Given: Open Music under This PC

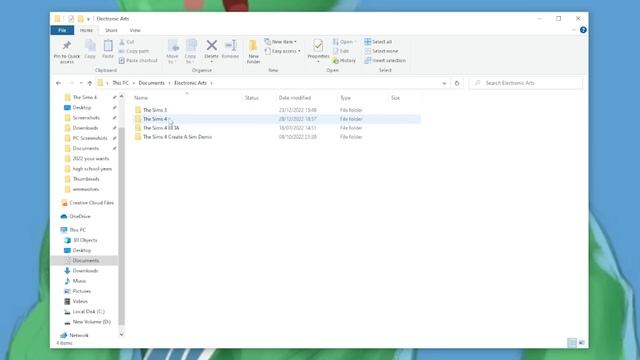Looking at the screenshot, I should coord(79,281).
